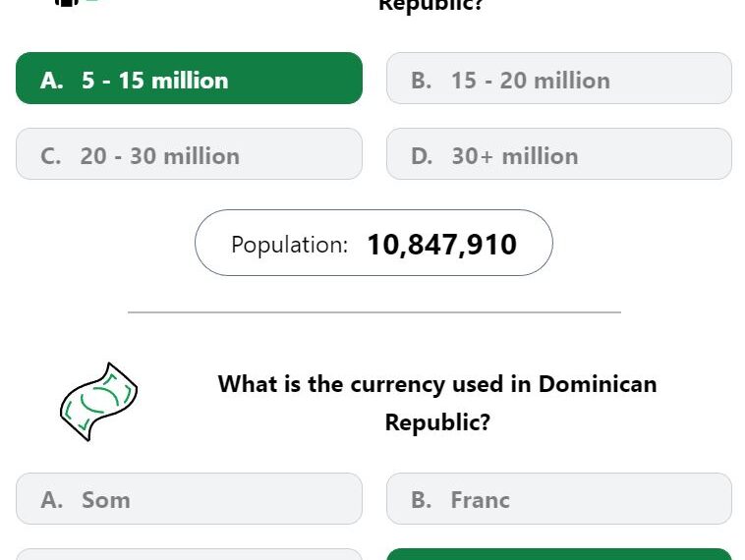This screenshot has height=560, width=745.
Task: Click the currency question heading text
Action: [437, 403]
